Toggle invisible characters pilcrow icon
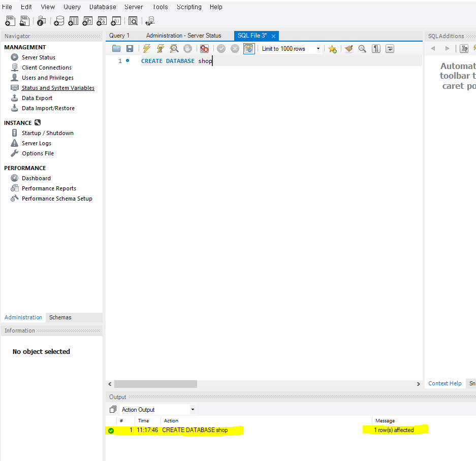Image resolution: width=476 pixels, height=461 pixels. click(376, 49)
